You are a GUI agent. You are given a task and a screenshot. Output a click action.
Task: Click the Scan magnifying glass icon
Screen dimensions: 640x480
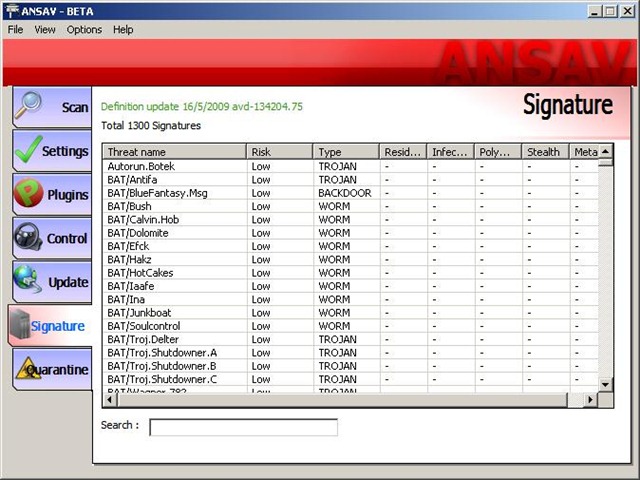coord(32,106)
